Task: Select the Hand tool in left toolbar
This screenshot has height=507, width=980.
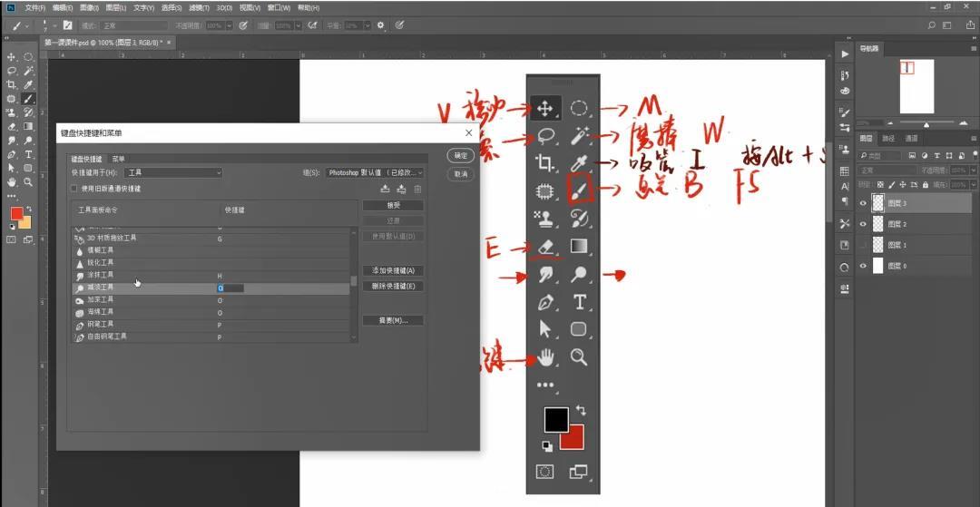Action: pos(11,181)
